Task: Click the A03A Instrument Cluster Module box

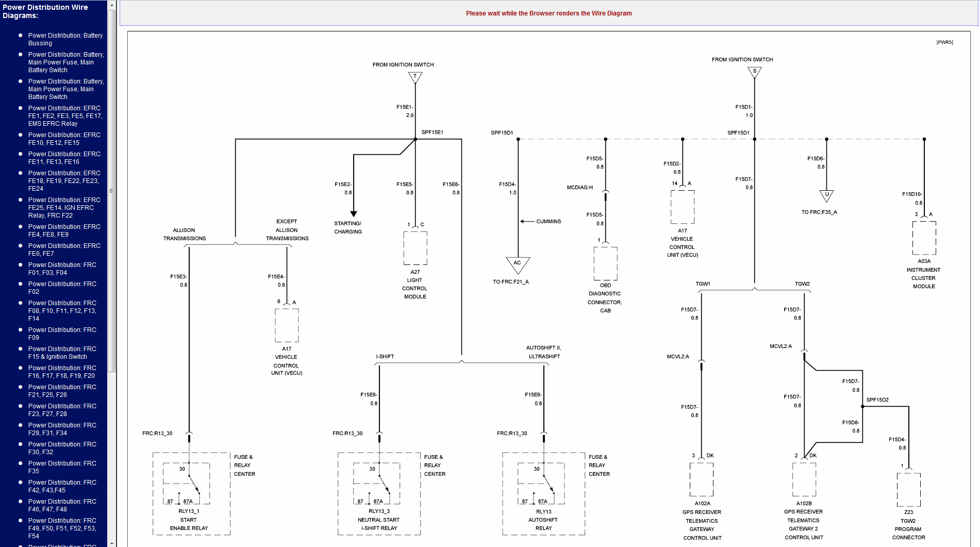Action: click(x=924, y=238)
